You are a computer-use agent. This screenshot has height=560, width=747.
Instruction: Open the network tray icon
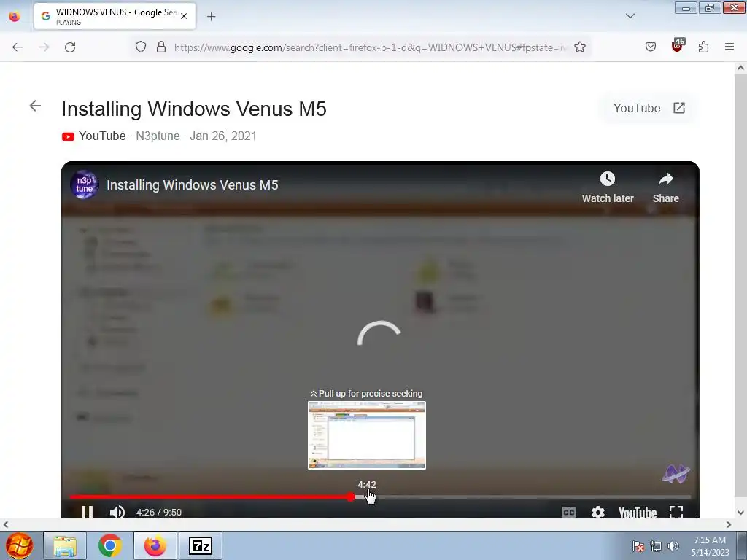656,546
